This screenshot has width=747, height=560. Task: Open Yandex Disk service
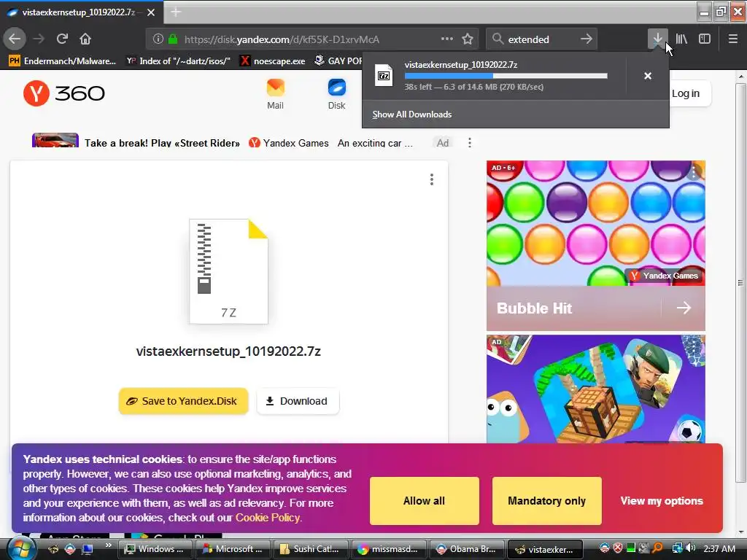pos(336,94)
